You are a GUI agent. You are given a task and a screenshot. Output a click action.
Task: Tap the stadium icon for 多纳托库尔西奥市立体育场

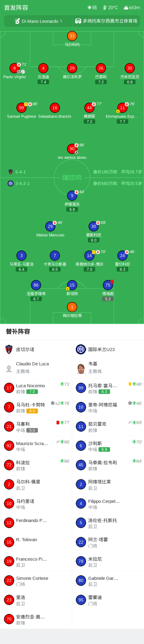(x=78, y=21)
